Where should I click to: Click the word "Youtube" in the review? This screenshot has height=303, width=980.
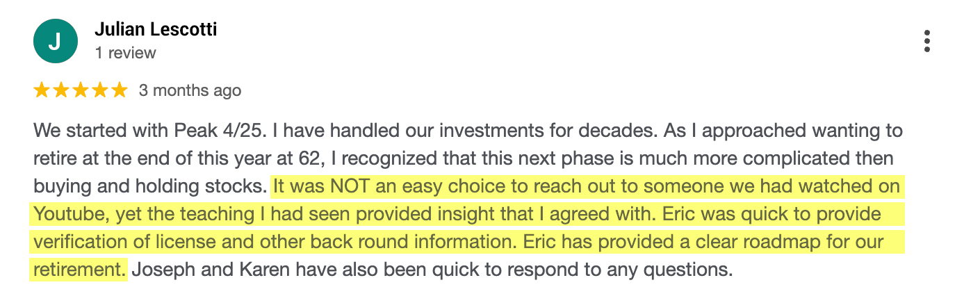(67, 214)
